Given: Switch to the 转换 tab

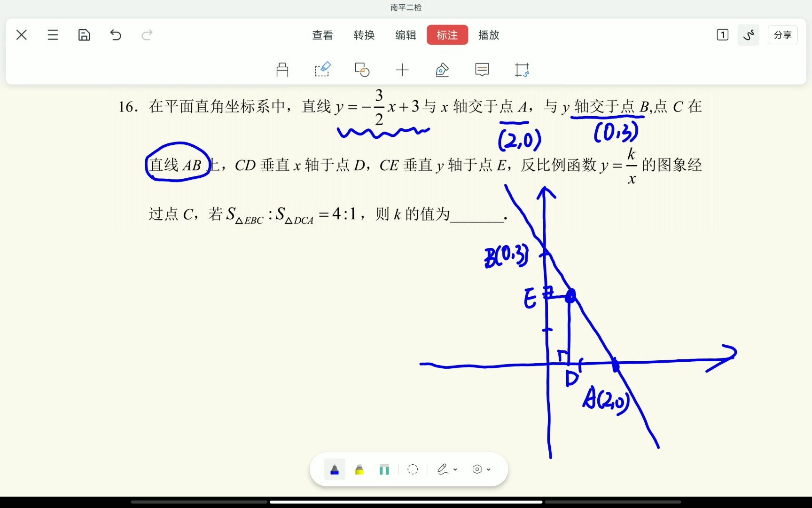Looking at the screenshot, I should pos(364,35).
